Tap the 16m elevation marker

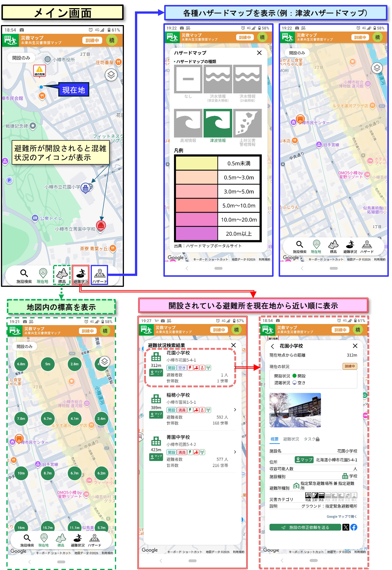point(21,527)
